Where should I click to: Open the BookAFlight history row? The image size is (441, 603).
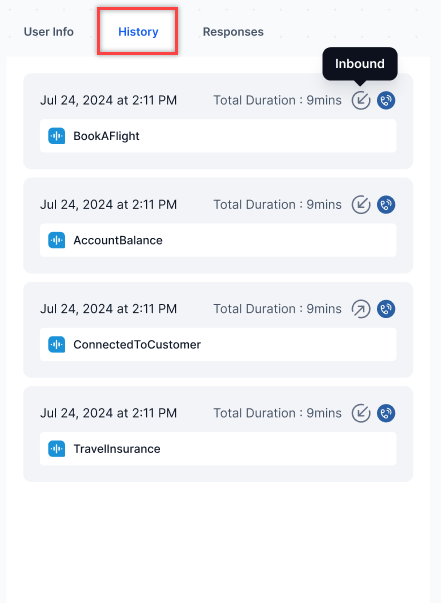tap(218, 136)
